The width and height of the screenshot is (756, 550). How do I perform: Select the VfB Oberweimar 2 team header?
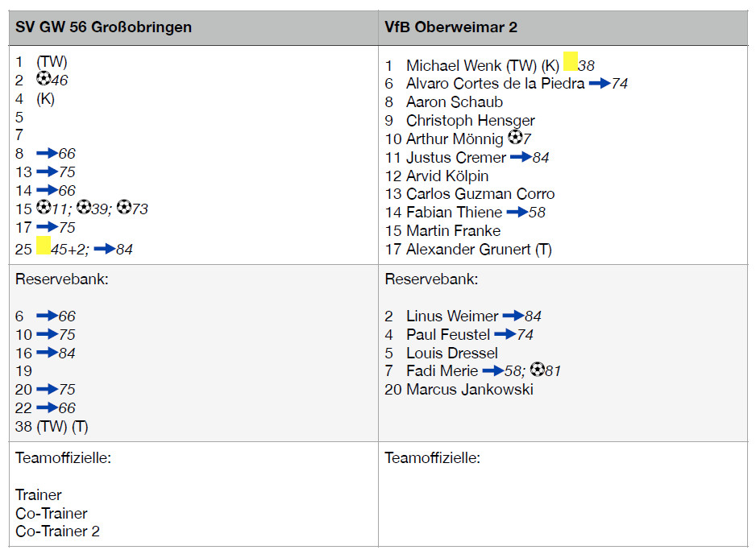(451, 27)
